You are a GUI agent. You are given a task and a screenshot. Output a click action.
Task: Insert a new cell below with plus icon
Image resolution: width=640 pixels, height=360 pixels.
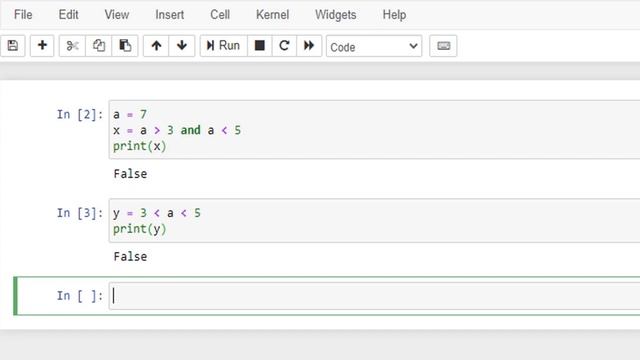[42, 46]
